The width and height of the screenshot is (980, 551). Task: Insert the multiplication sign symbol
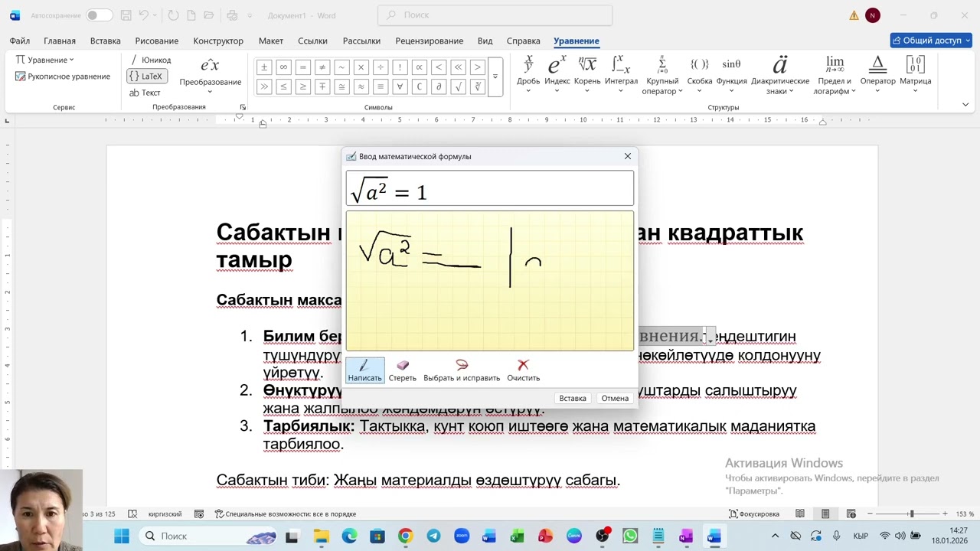click(361, 67)
